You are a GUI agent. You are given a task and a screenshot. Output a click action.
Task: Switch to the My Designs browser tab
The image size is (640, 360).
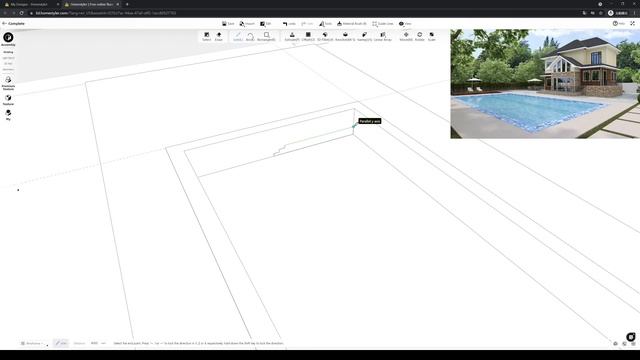(31, 4)
